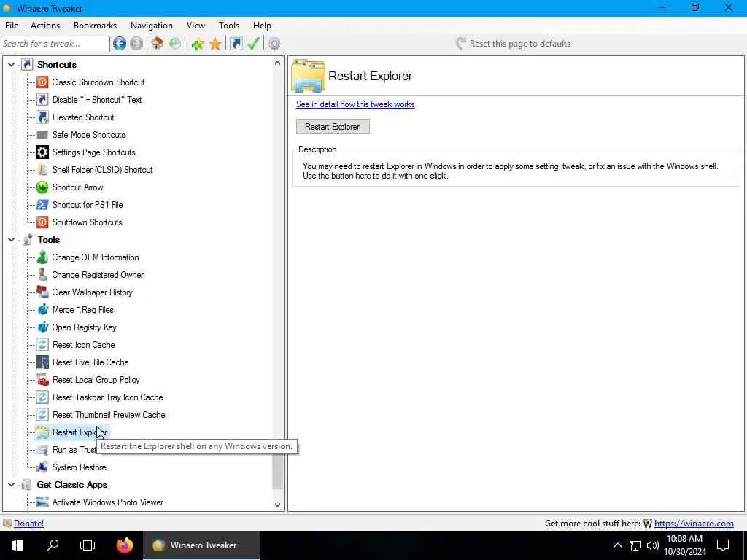Viewport: 747px width, 560px height.
Task: Click the Classic Shutdown Shortcut icon
Action: tap(42, 82)
